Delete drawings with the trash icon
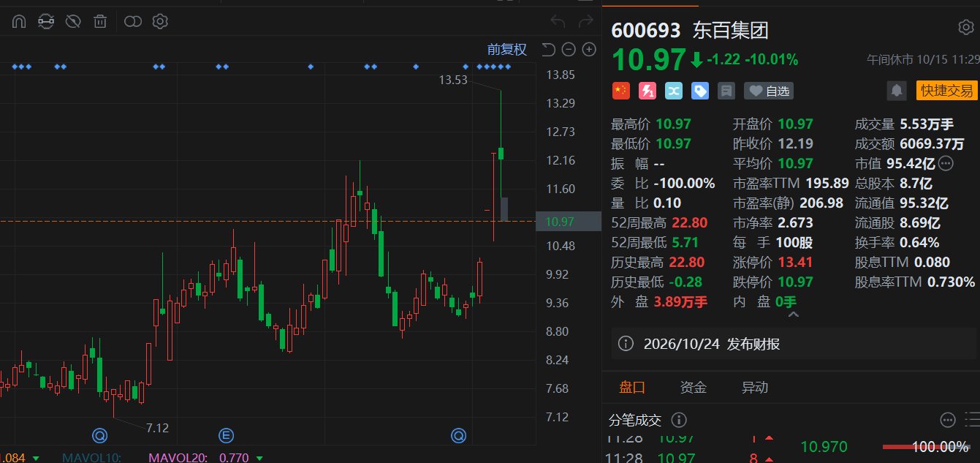The image size is (980, 463). [100, 22]
